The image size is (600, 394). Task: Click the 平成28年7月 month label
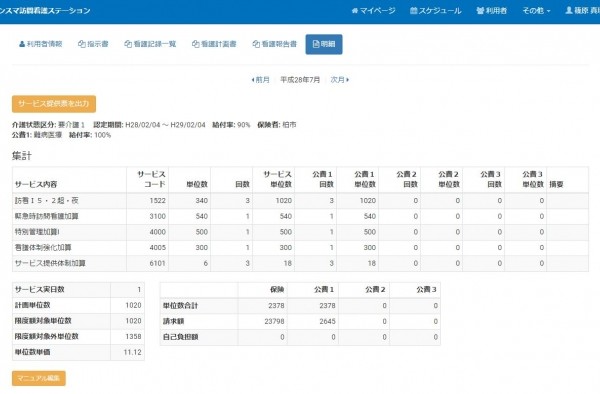tap(300, 80)
